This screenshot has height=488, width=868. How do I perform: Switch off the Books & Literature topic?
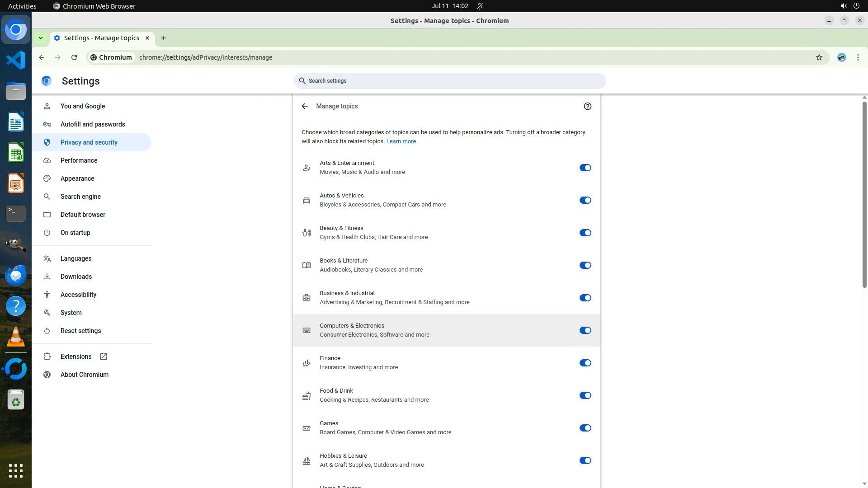click(585, 265)
